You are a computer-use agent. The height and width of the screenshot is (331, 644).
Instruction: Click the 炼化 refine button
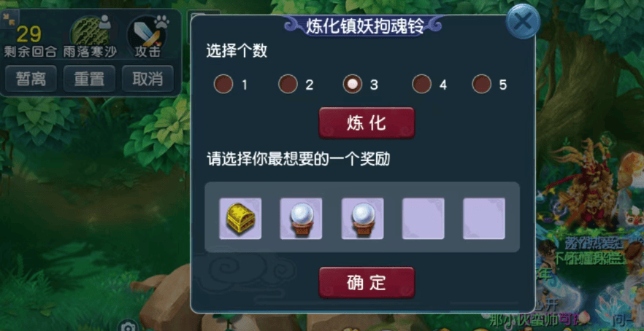[367, 123]
